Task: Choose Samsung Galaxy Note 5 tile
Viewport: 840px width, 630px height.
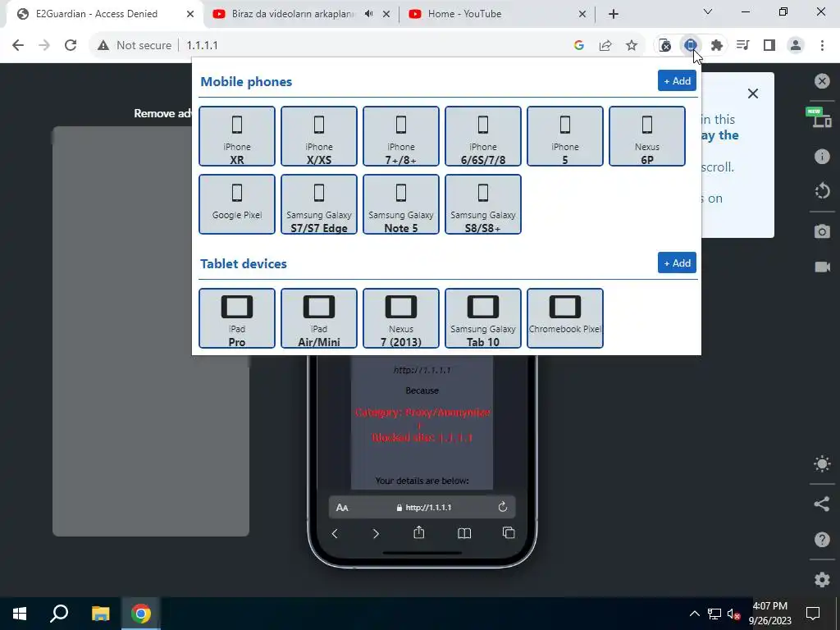Action: 400,204
